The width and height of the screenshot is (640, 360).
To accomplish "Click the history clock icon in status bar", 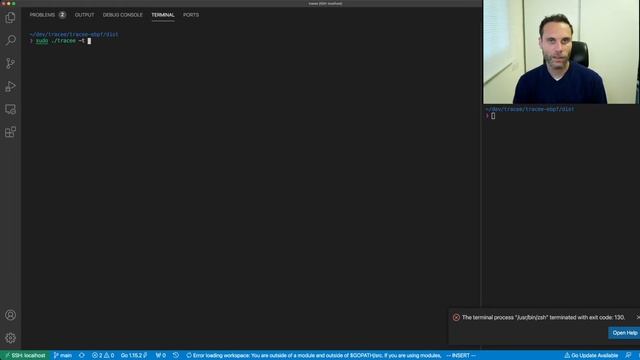I will pyautogui.click(x=176, y=356).
